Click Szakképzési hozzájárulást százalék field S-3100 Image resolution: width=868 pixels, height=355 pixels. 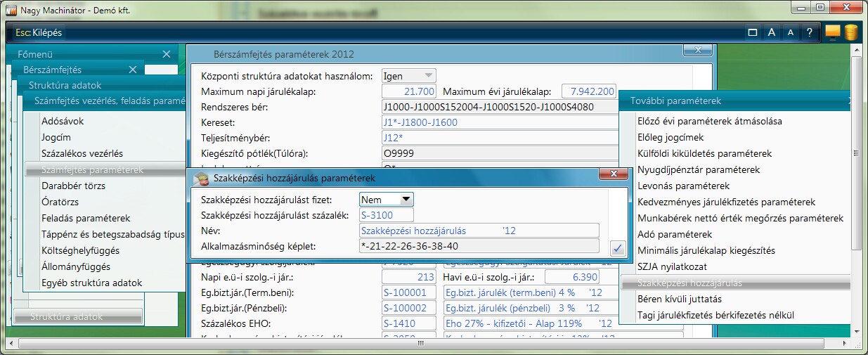pos(387,216)
